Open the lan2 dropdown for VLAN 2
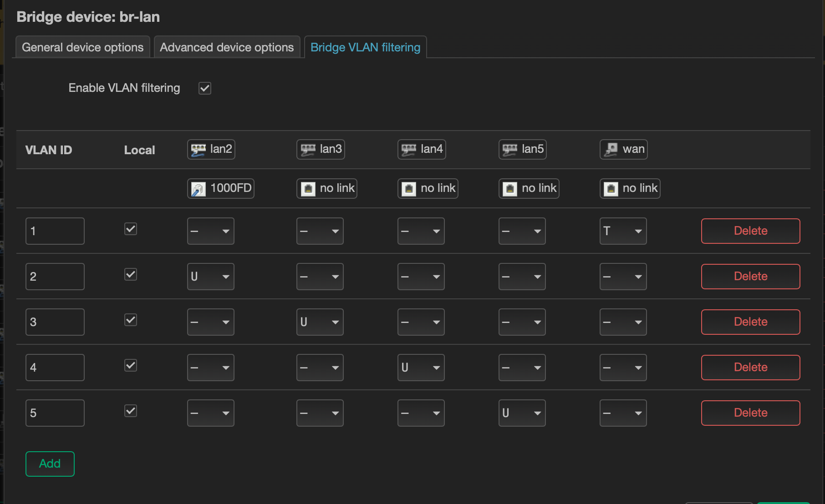The height and width of the screenshot is (504, 825). (210, 277)
